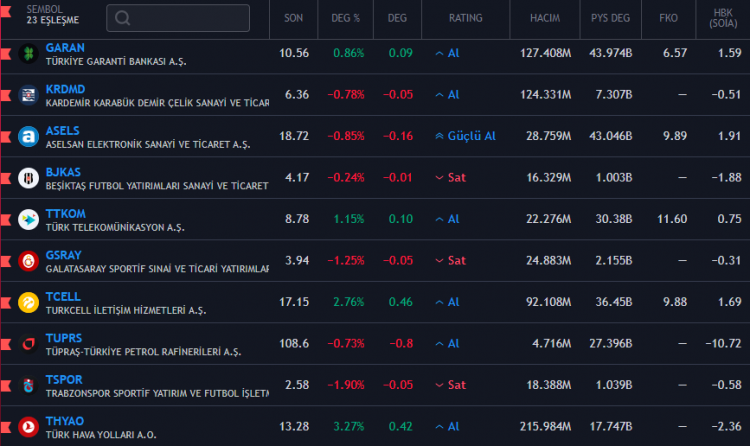Click the TUPRS Tüpraş logo icon
750x446 pixels.
click(28, 344)
